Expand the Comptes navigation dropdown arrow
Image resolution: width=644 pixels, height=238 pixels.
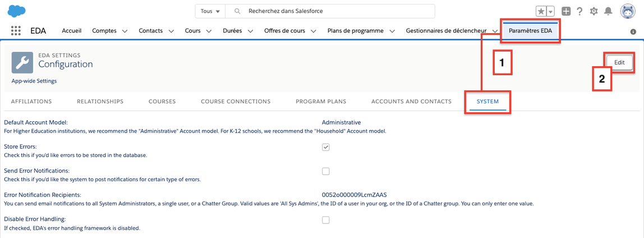tap(125, 31)
